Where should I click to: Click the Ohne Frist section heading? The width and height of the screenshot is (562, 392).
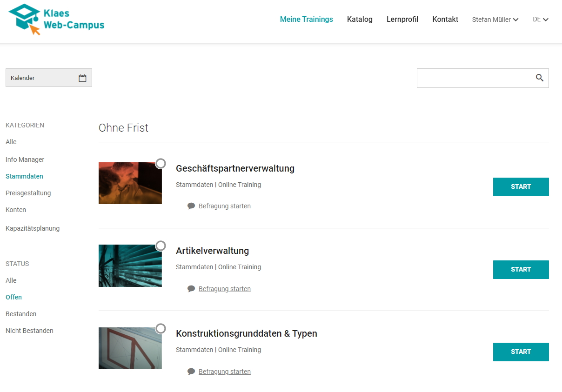click(123, 128)
